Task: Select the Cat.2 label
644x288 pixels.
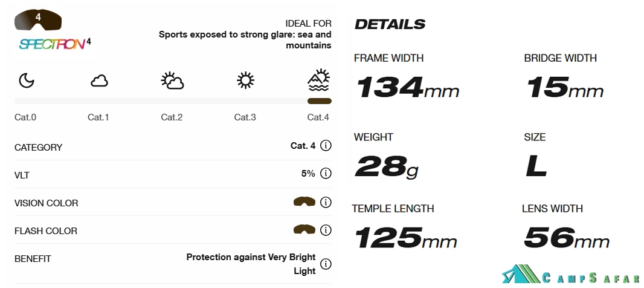Action: (x=172, y=117)
